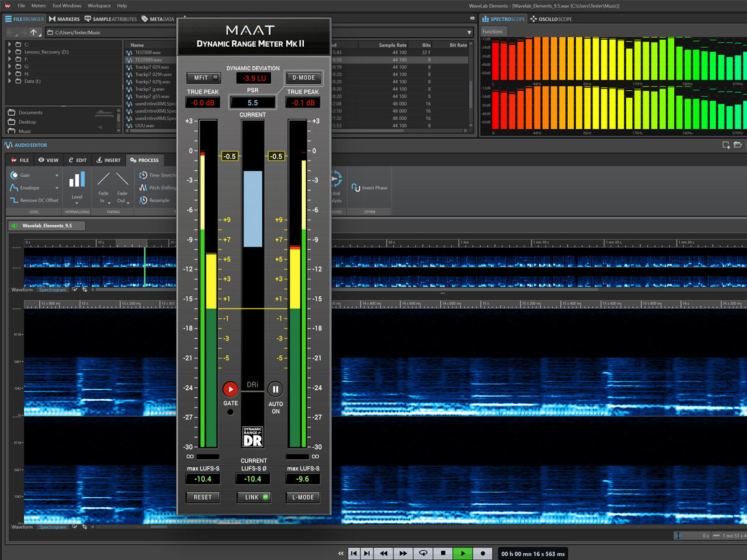Image resolution: width=747 pixels, height=560 pixels.
Task: Expand the G: drive node
Action: 10,67
